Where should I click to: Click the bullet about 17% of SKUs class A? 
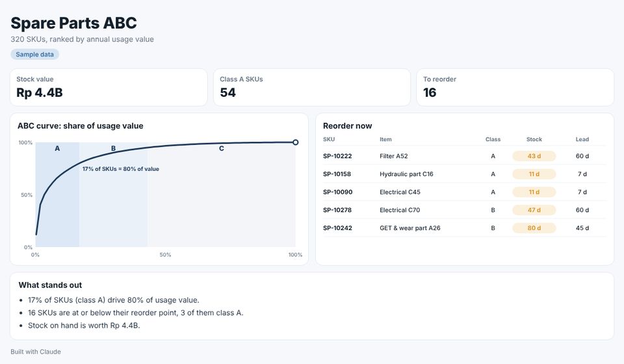click(113, 300)
